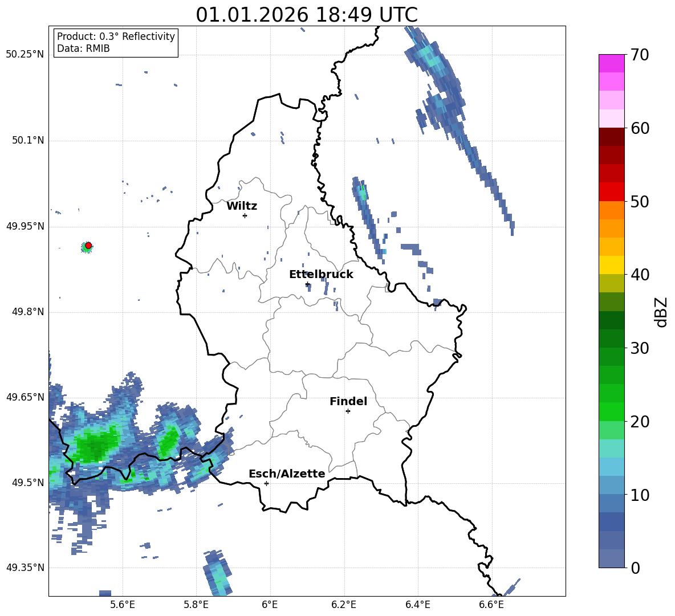Screen dimensions: 675x616
Task: Click the '6.2°E' longitude label
Action: [344, 605]
